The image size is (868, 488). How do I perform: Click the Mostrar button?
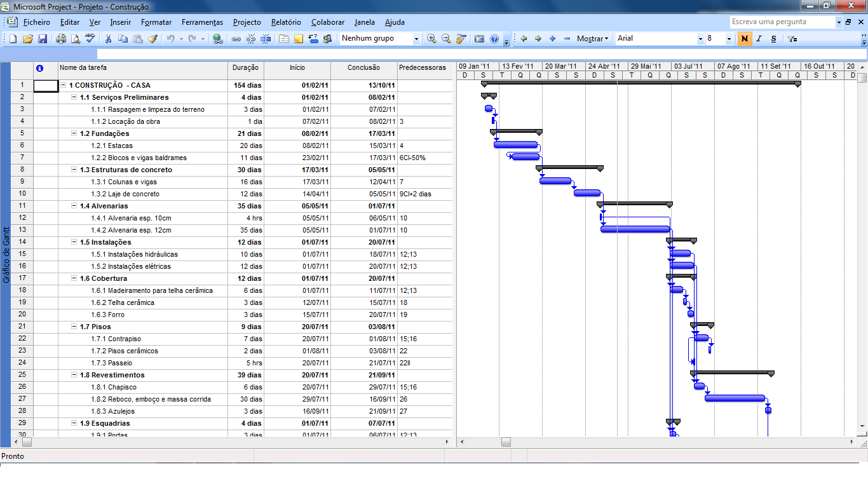(591, 38)
